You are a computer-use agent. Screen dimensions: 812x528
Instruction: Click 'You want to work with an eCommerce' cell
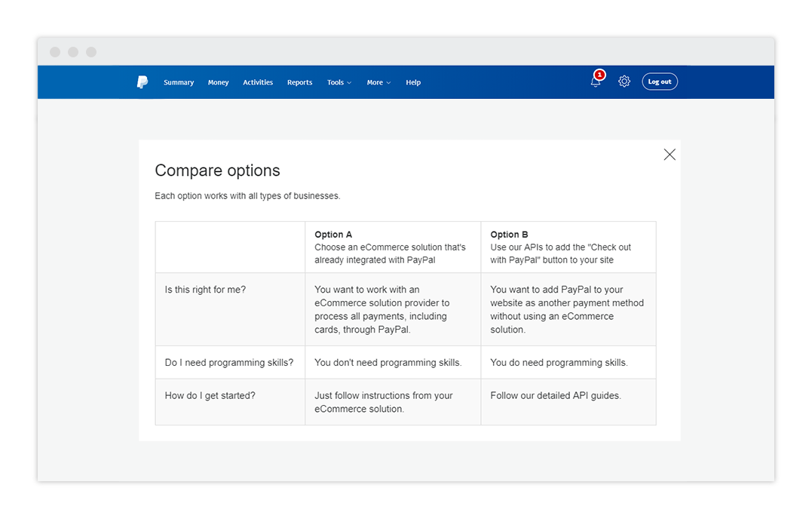[x=393, y=309]
